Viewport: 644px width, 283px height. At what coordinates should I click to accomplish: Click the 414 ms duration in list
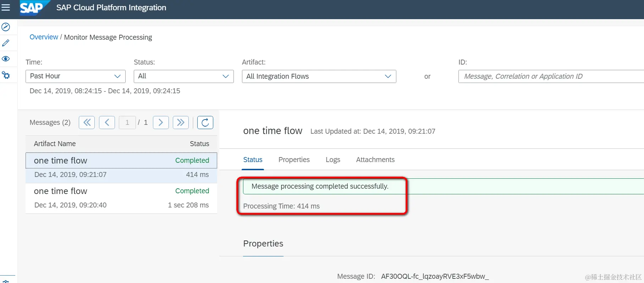click(197, 174)
